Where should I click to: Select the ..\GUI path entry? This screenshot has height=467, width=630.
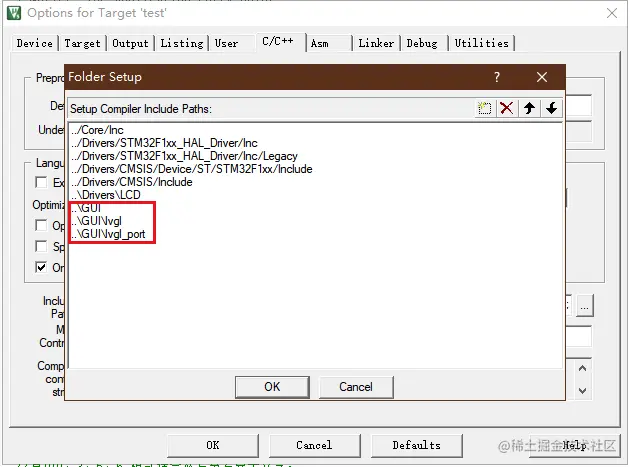pos(86,208)
